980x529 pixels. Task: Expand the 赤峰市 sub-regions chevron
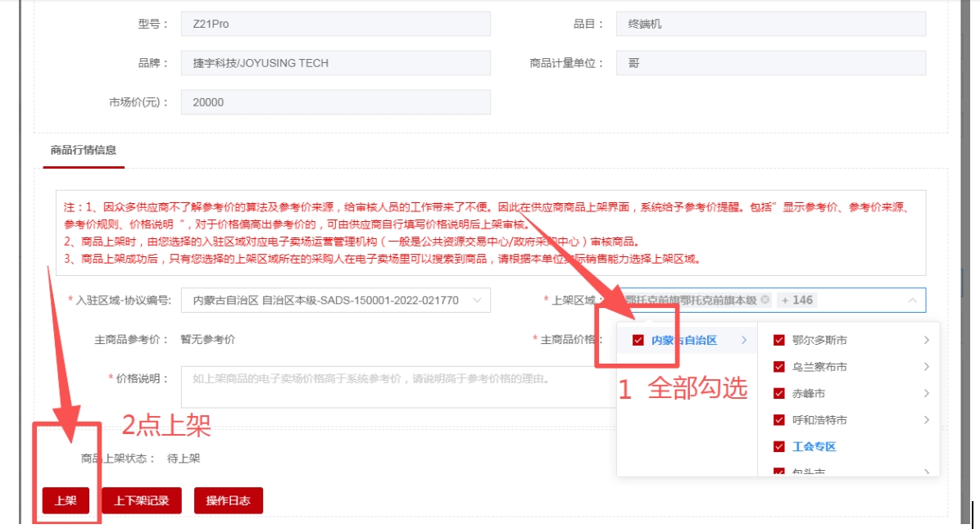click(926, 393)
